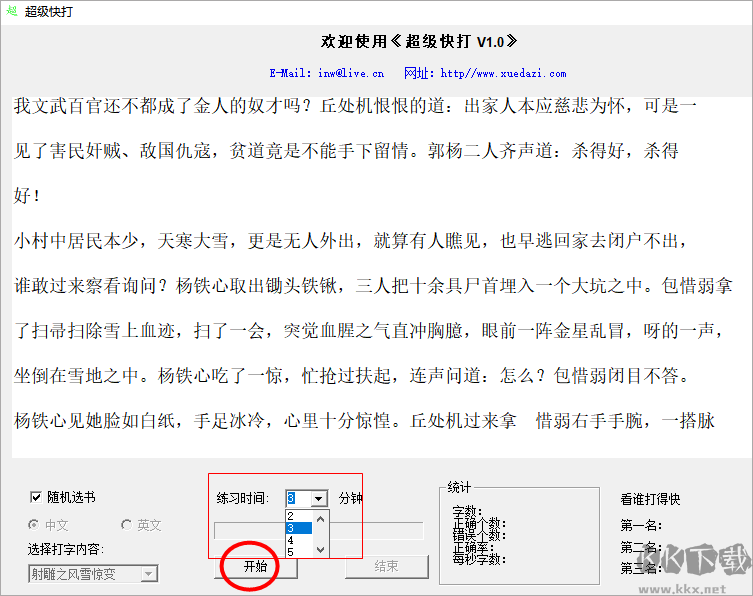Click the 统计 group label
This screenshot has height=596, width=753.
point(459,487)
